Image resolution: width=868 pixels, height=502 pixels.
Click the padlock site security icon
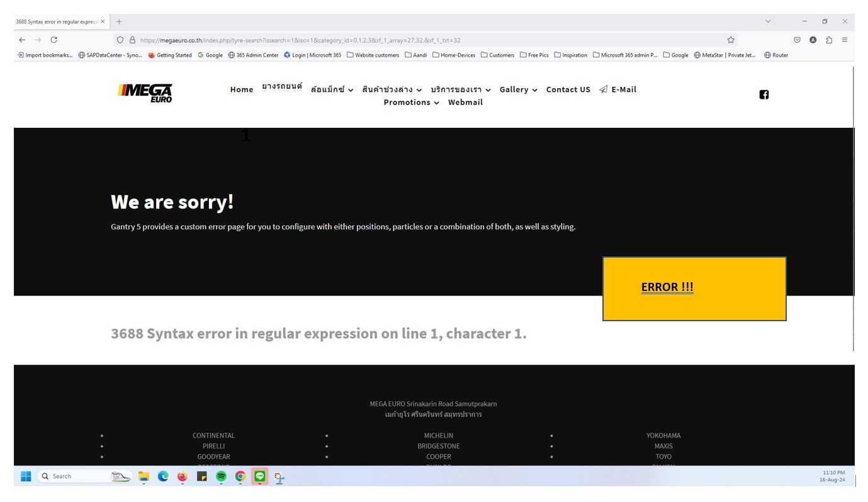tap(132, 40)
